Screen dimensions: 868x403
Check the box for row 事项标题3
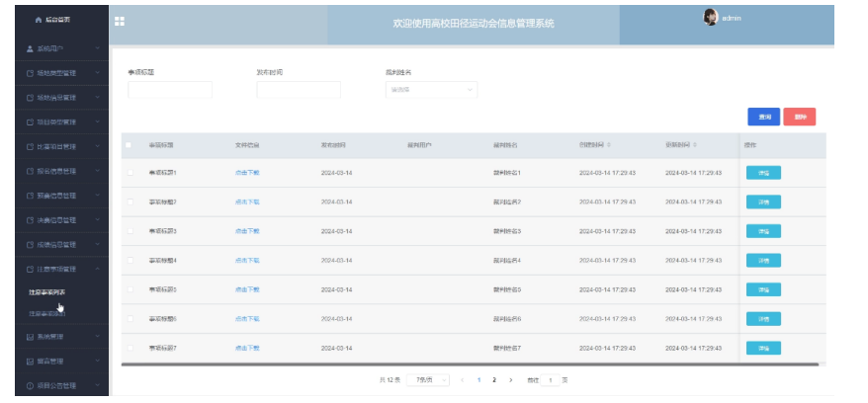[130, 231]
